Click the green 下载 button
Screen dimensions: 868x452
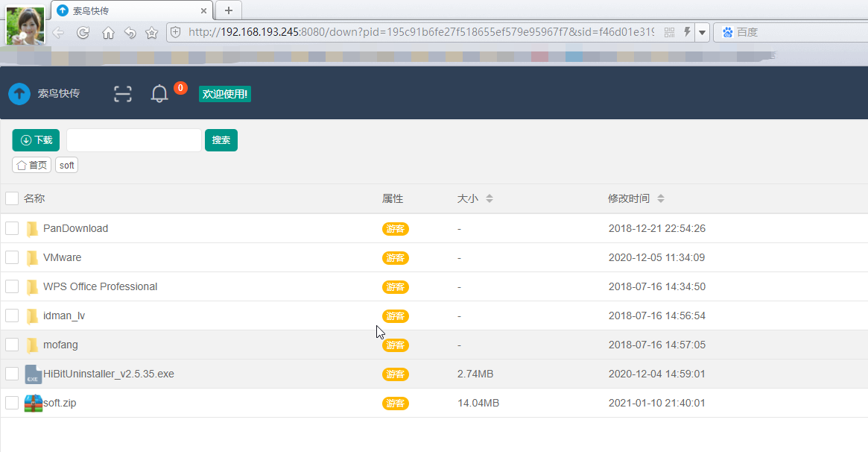point(36,140)
